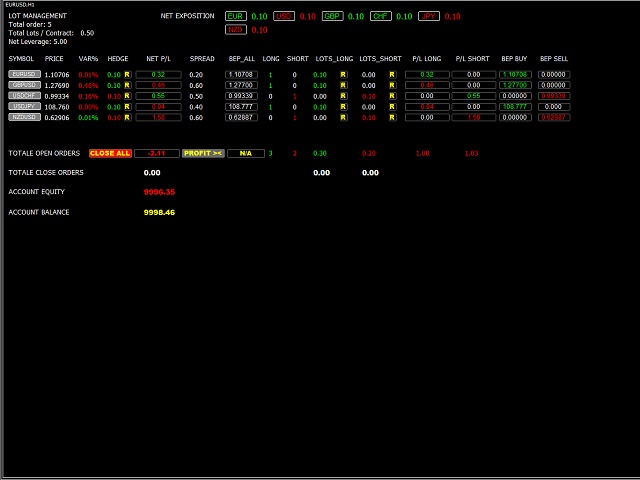Click the PROFIT >< button
The width and height of the screenshot is (640, 480).
(203, 153)
